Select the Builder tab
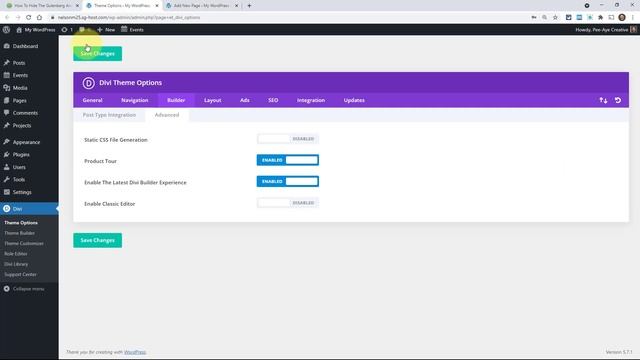 pyautogui.click(x=176, y=100)
